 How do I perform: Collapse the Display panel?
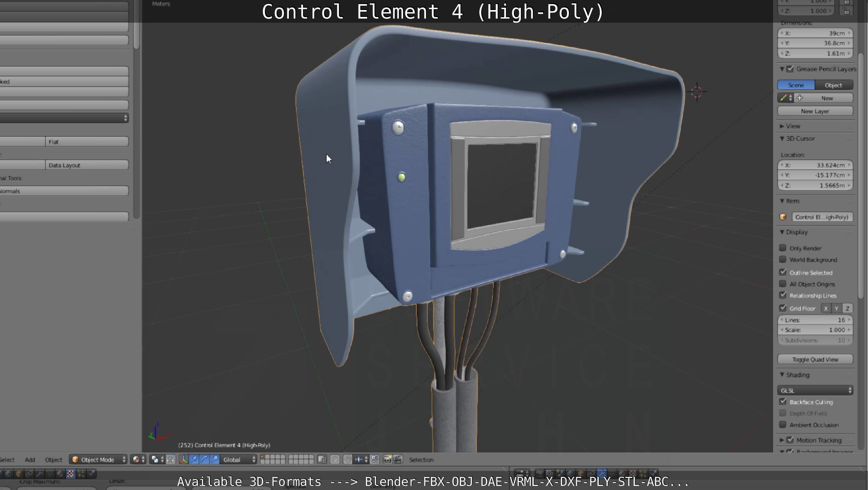pos(782,232)
